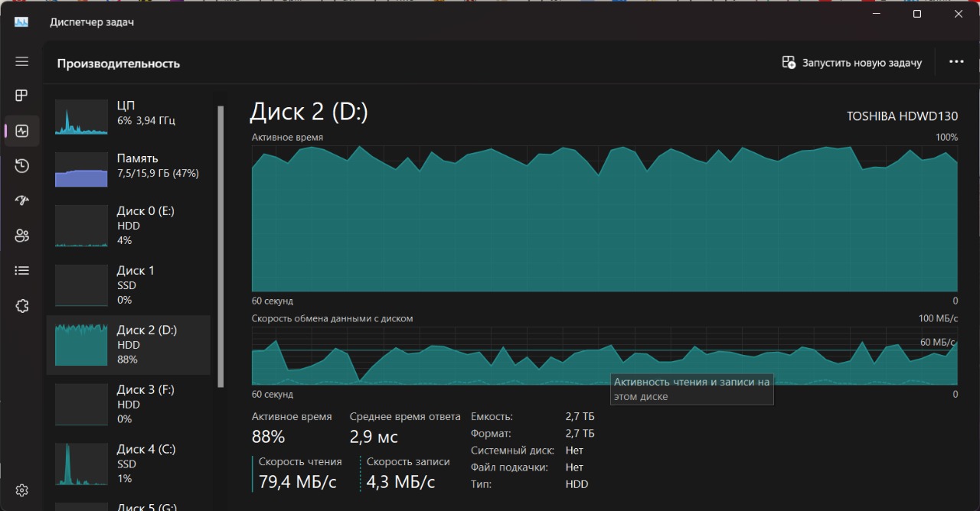
Task: Switch to the Users page icon
Action: (x=21, y=236)
